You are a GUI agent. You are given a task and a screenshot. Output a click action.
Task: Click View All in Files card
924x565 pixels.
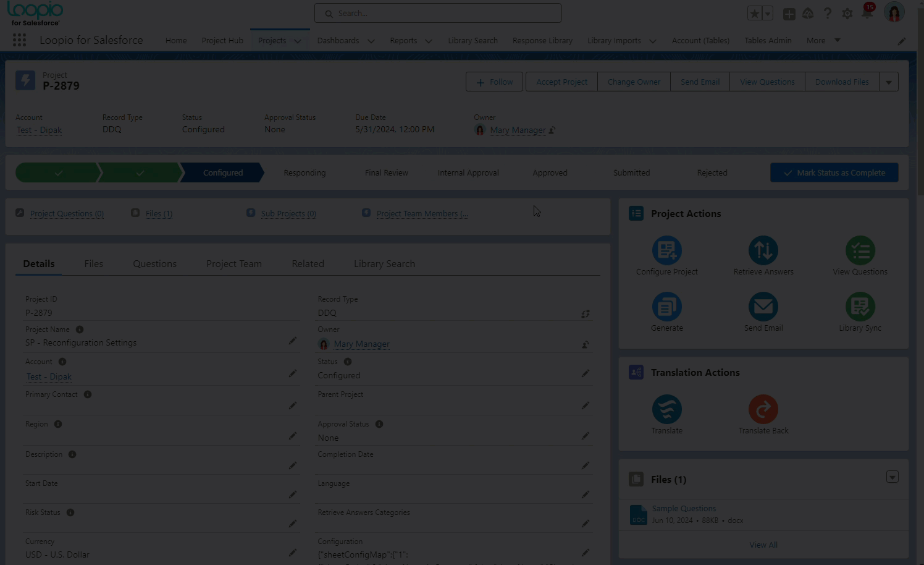coord(763,545)
